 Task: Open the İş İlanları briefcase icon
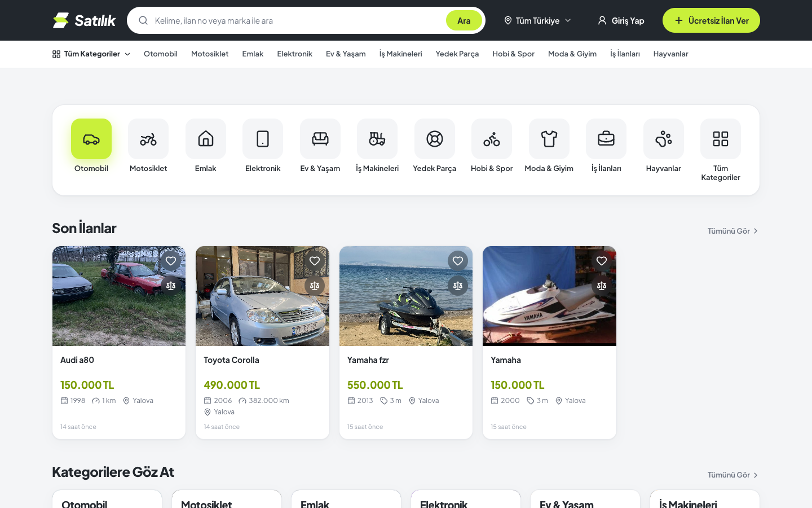coord(606,139)
